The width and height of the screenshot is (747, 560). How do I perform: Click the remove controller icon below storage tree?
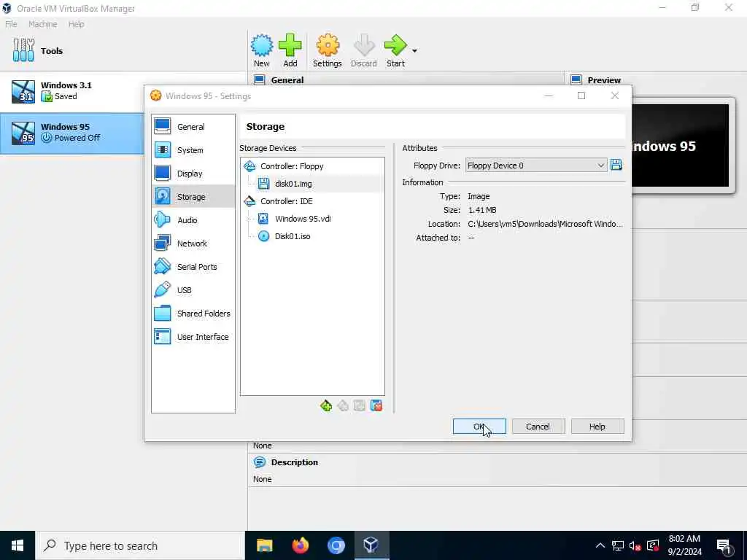(x=343, y=405)
